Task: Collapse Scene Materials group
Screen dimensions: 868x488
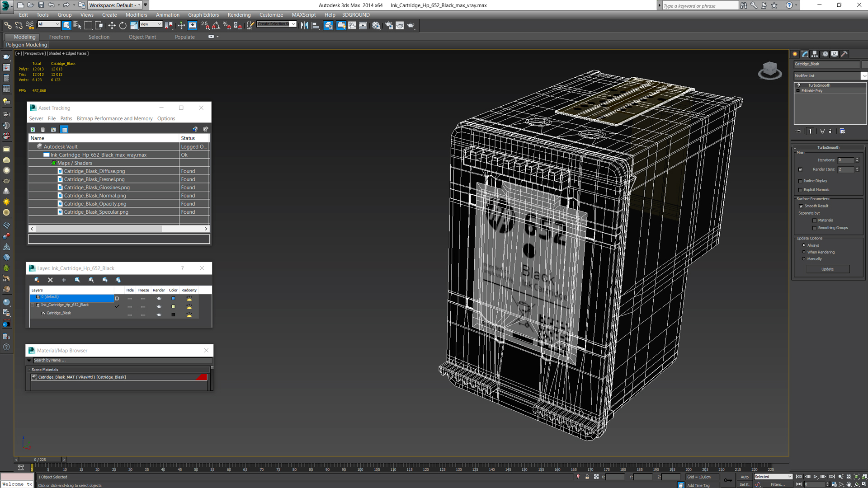Action: coord(29,370)
